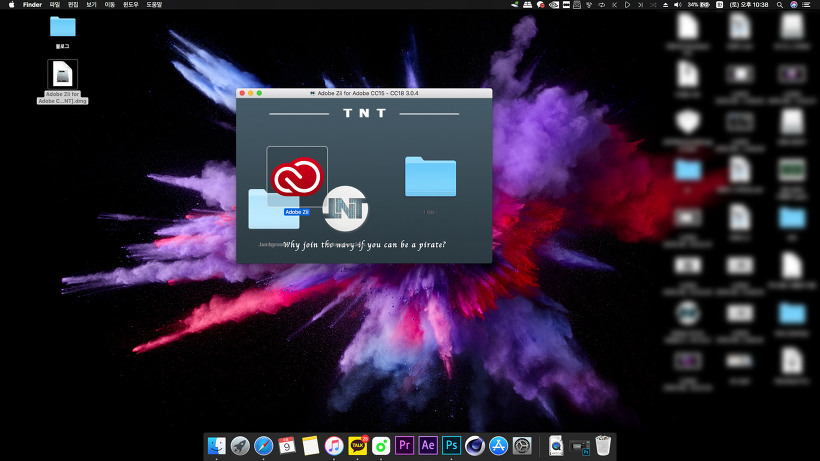Click the battery 34% indicator
The image size is (820, 461).
click(x=699, y=5)
